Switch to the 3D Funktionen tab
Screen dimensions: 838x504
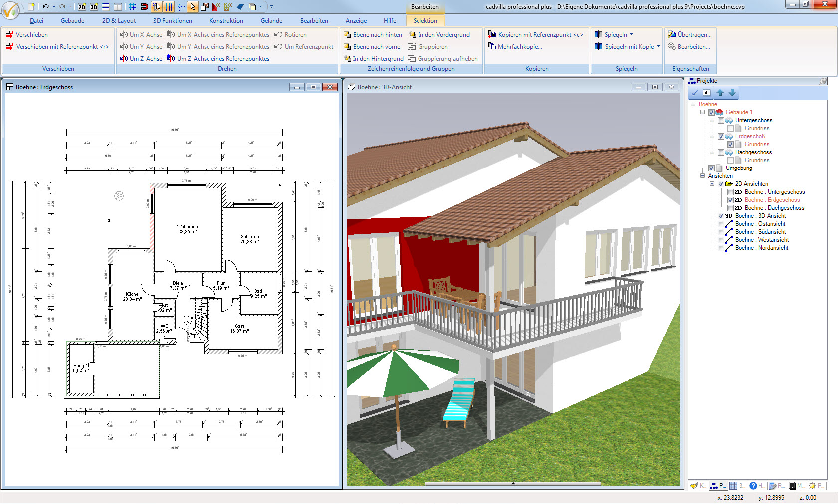173,21
